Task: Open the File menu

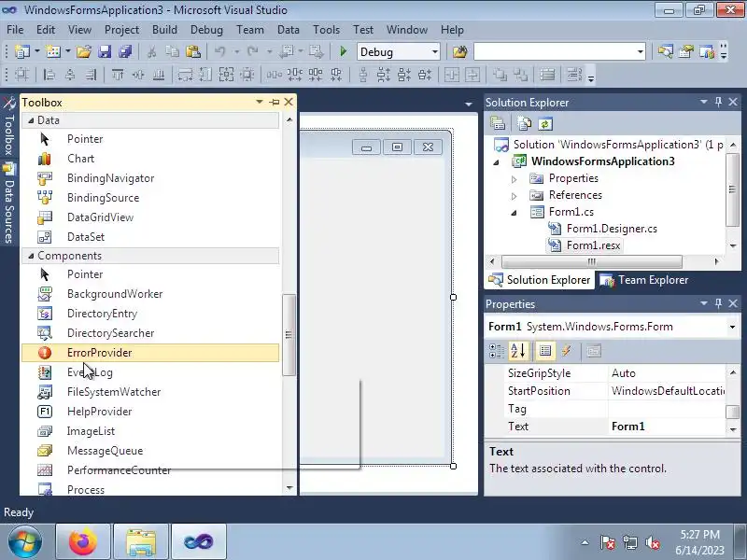Action: [15, 30]
